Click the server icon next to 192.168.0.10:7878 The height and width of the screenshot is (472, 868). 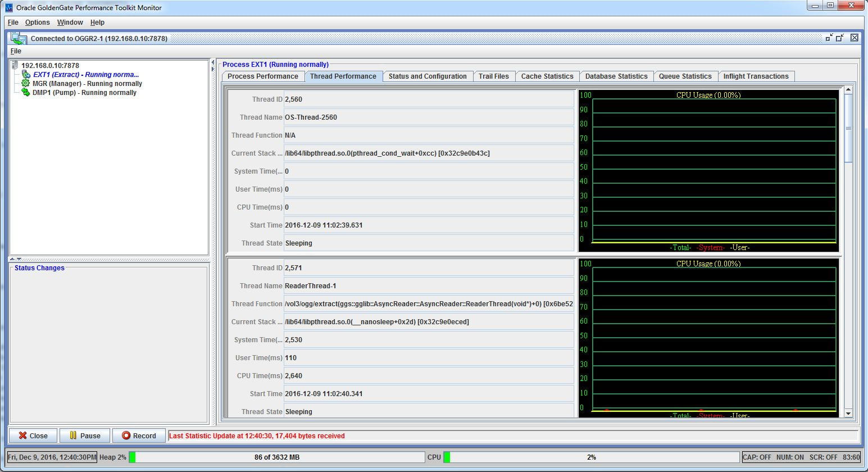tap(15, 65)
